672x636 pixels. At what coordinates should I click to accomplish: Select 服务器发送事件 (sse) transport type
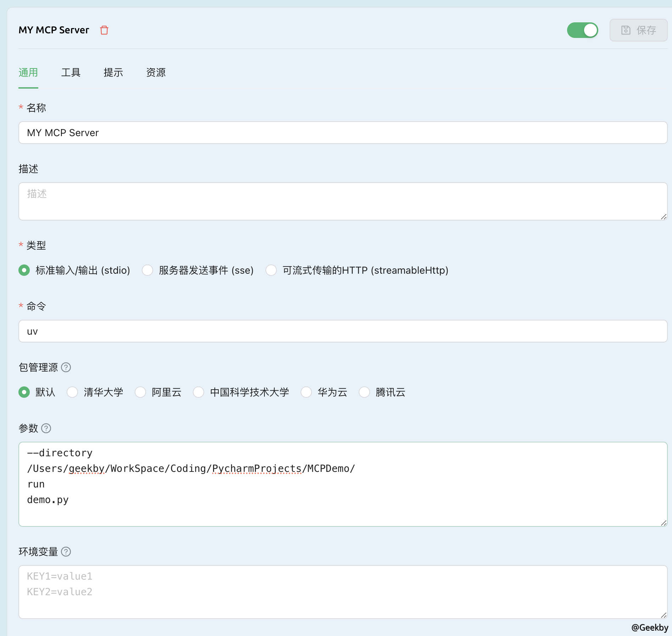pyautogui.click(x=147, y=270)
